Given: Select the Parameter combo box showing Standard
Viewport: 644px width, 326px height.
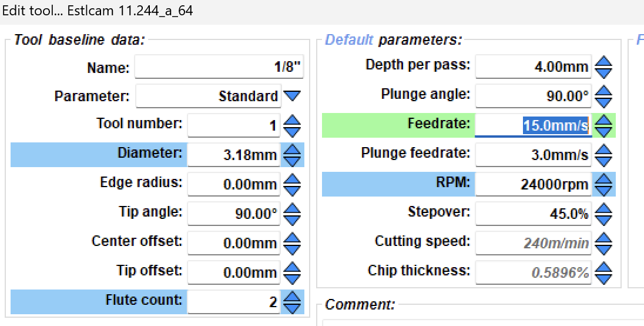Looking at the screenshot, I should click(209, 96).
